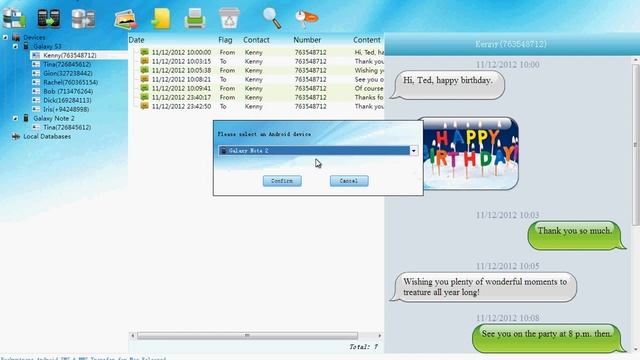Select Iris(+94248998) contact
The height and width of the screenshot is (360, 640).
pyautogui.click(x=66, y=109)
